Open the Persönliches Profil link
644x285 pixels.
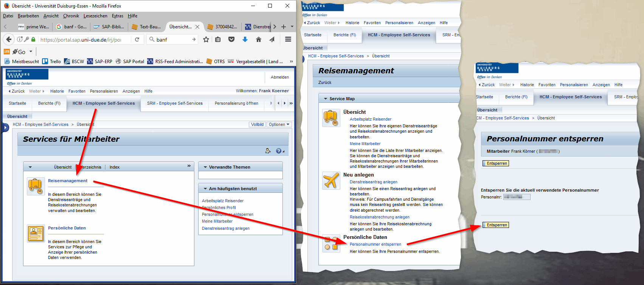point(219,208)
